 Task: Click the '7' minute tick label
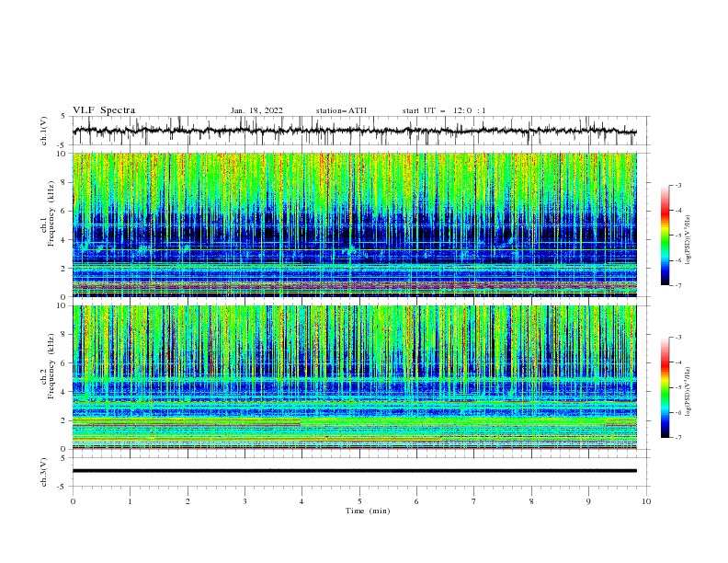pyautogui.click(x=474, y=501)
